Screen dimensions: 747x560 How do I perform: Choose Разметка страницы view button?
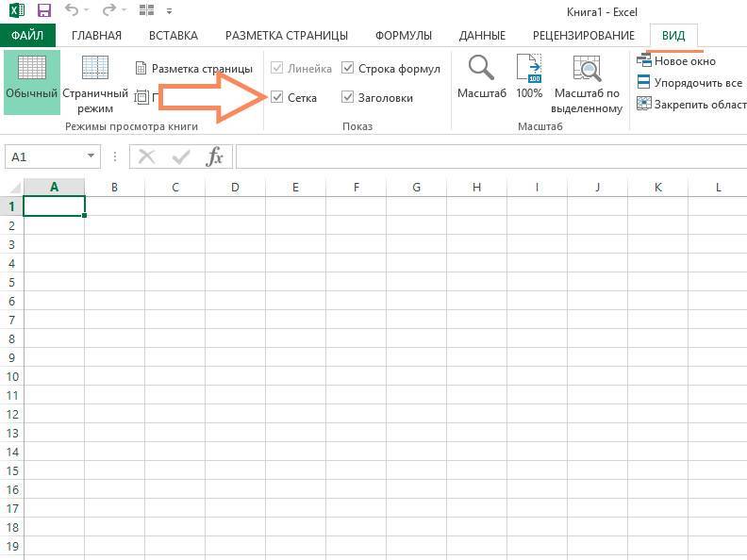[194, 69]
